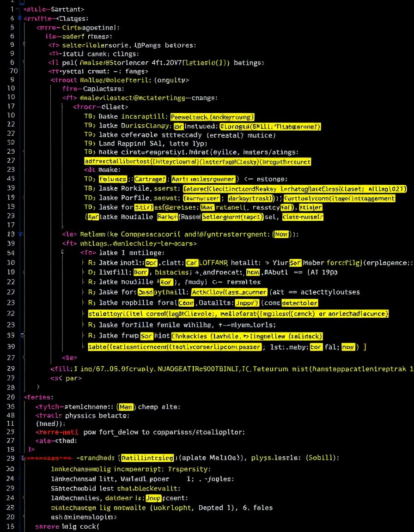Click the uppercase word "LOFFANR"
The image size is (414, 532).
(x=213, y=263)
